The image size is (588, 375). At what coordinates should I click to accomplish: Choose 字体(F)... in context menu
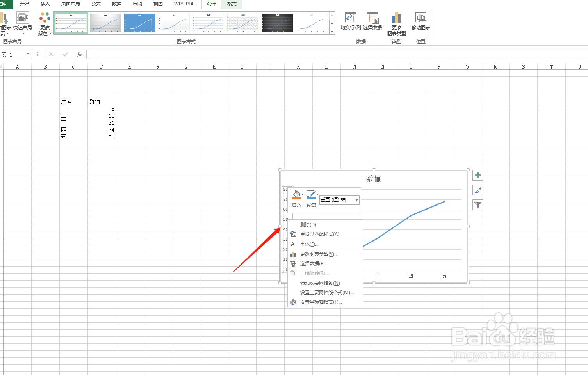pyautogui.click(x=325, y=244)
